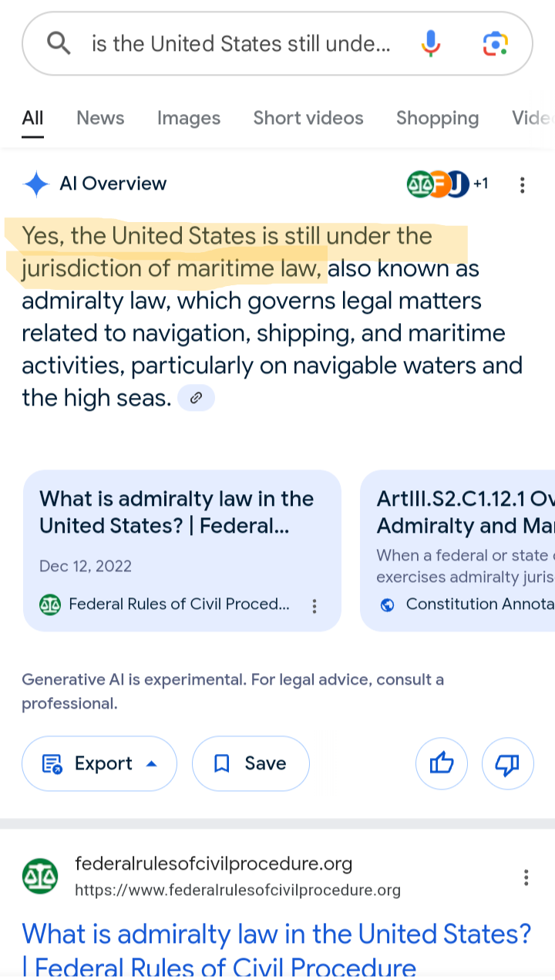Expand the Export dropdown
Image resolution: width=555 pixels, height=980 pixels.
(99, 764)
